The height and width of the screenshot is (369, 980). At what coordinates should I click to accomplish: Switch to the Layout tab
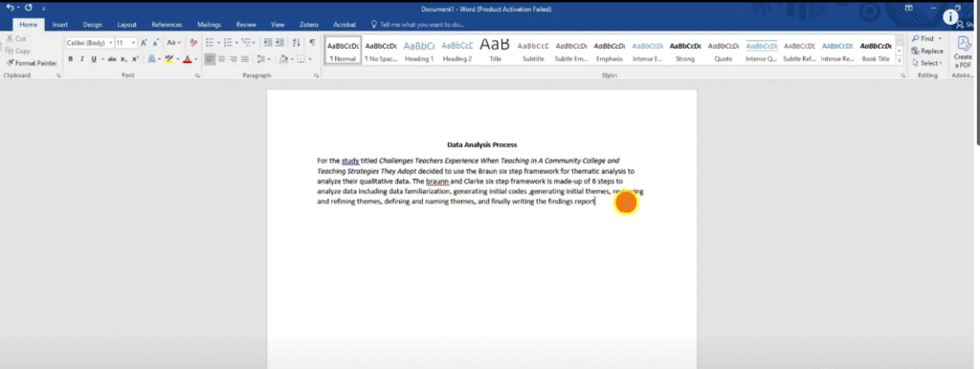coord(127,24)
